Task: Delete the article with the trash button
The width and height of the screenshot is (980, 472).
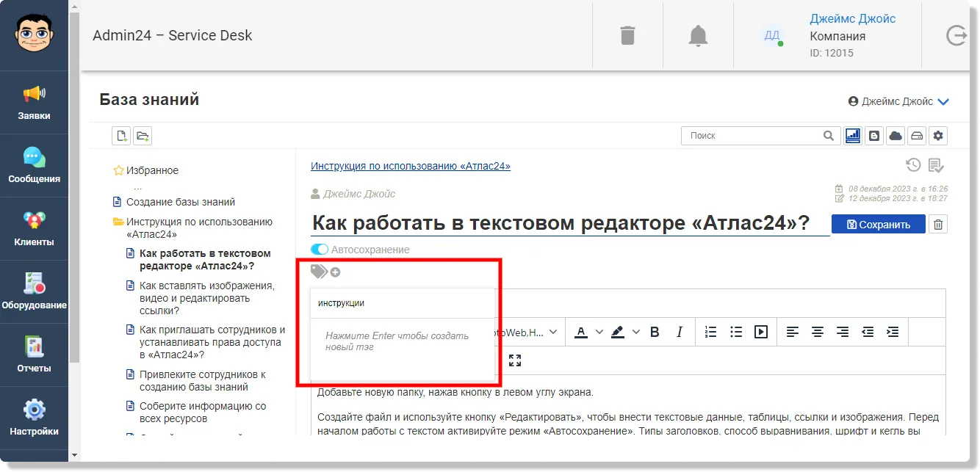Action: 938,225
